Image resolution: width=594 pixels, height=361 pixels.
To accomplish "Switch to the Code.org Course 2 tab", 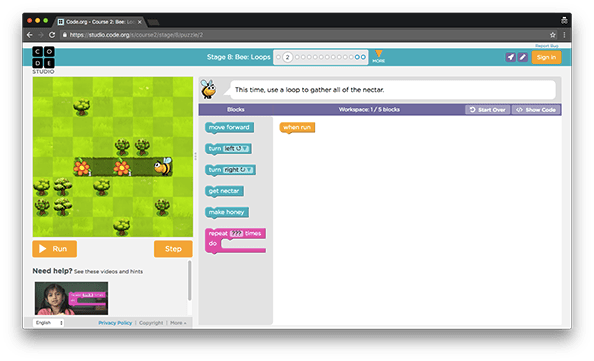I will [x=99, y=22].
